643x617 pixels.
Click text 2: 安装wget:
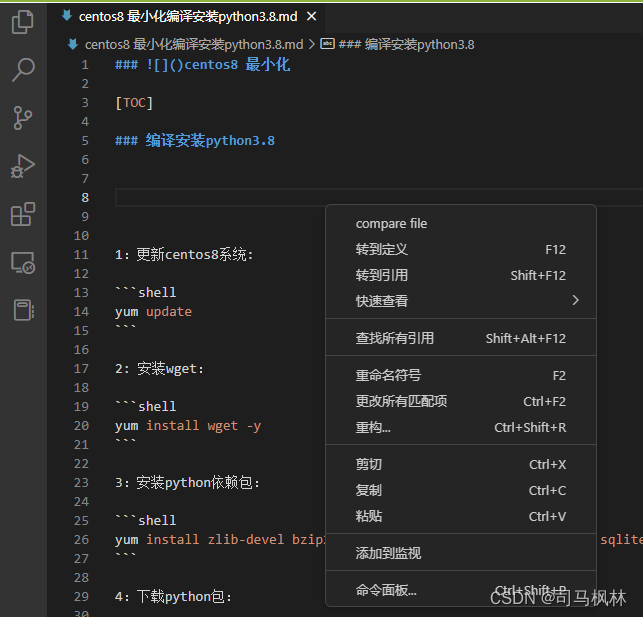tap(159, 369)
